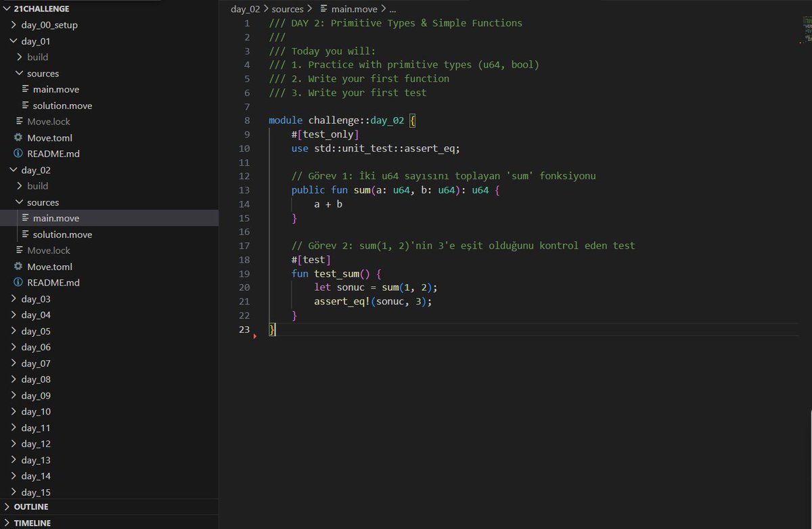The width and height of the screenshot is (812, 529).
Task: Click the 'Görev 1' comment line
Action: point(443,177)
